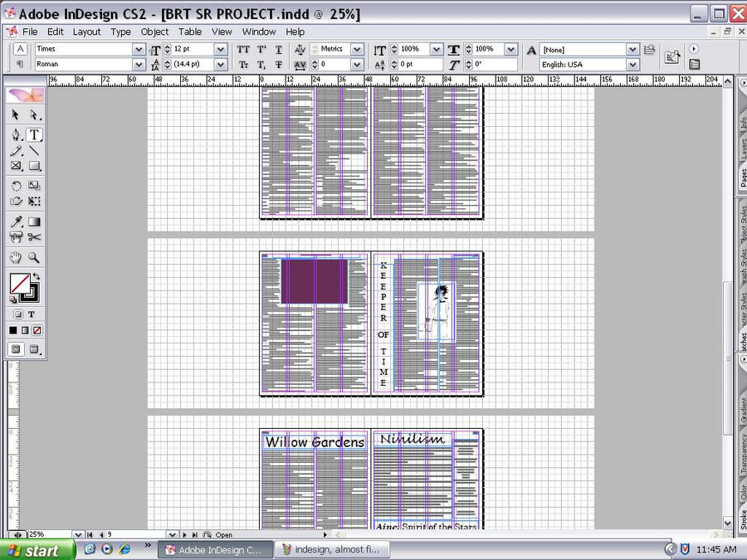Select the Free Transform tool
The width and height of the screenshot is (747, 560).
click(34, 201)
